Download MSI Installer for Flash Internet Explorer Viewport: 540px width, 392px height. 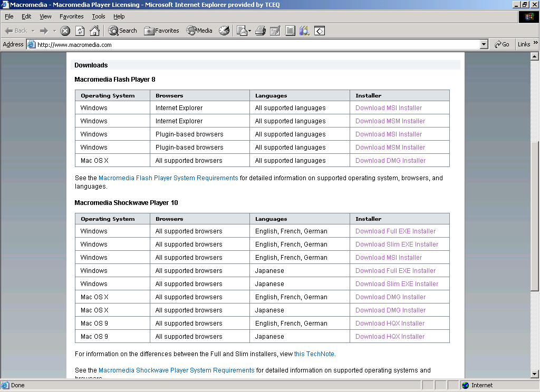tap(389, 107)
